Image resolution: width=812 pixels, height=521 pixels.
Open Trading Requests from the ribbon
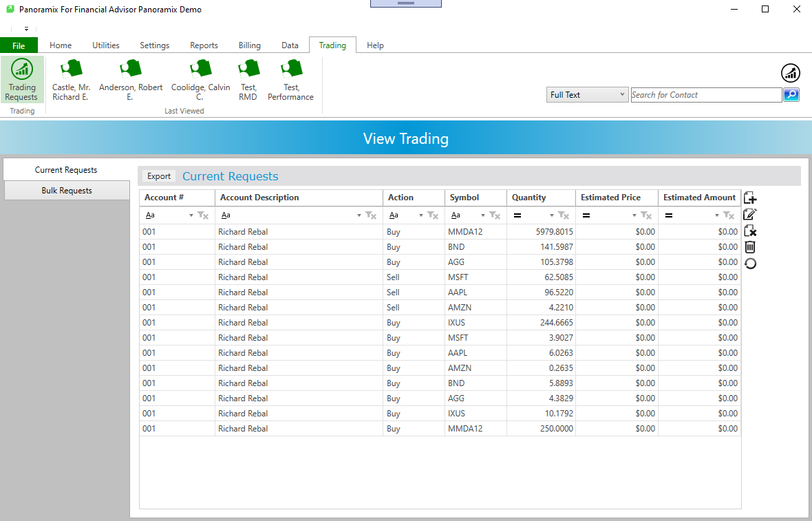[22, 80]
